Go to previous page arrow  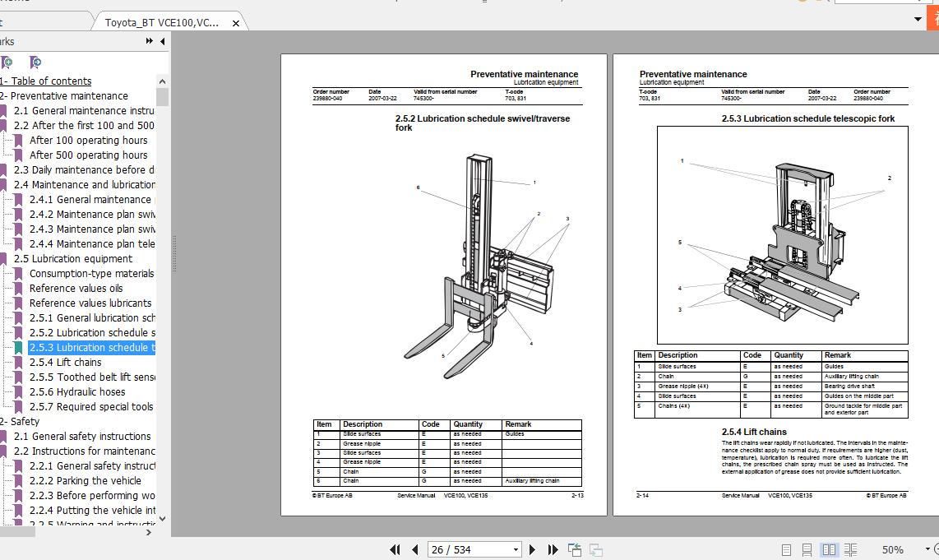point(414,548)
